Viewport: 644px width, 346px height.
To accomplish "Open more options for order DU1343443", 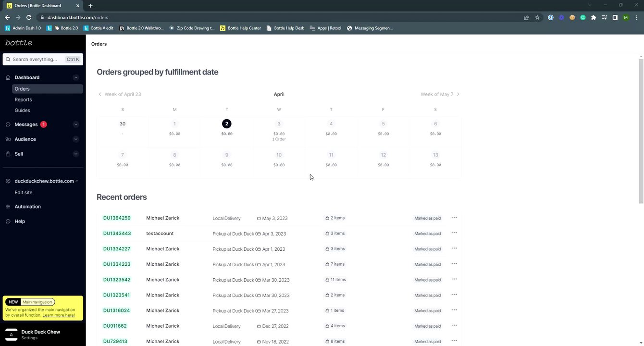I will click(454, 233).
